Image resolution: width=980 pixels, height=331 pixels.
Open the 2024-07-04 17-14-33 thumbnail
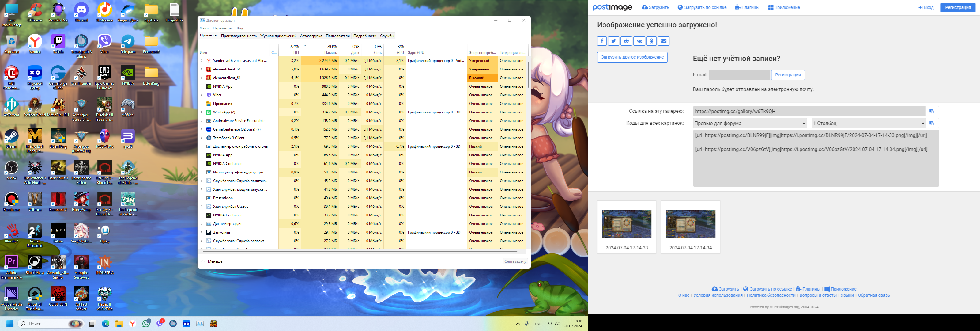626,224
